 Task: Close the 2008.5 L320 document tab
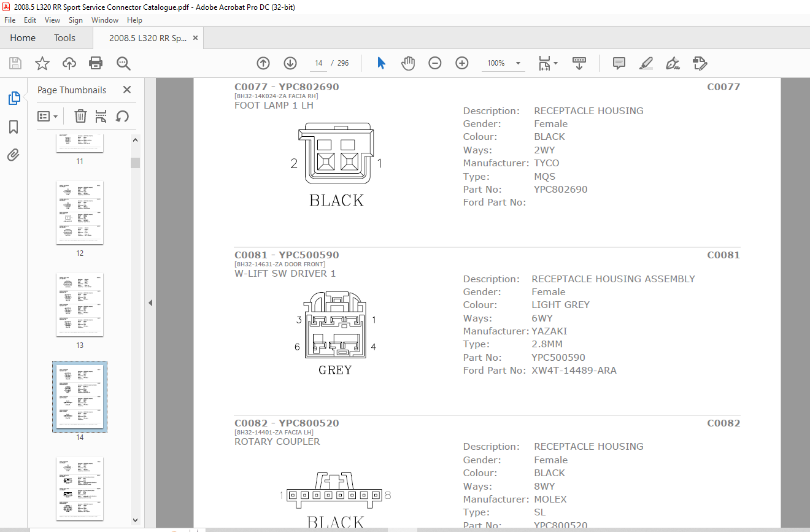[195, 38]
